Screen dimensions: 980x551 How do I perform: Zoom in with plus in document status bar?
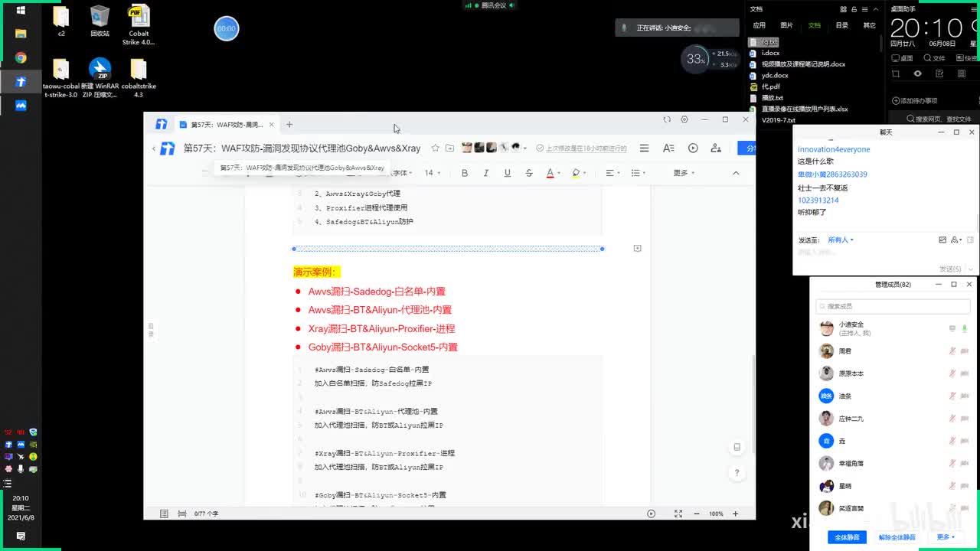pyautogui.click(x=736, y=514)
